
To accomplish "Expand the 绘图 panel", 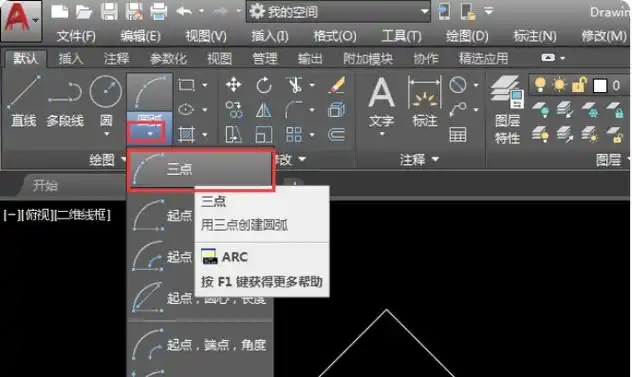I will click(108, 160).
